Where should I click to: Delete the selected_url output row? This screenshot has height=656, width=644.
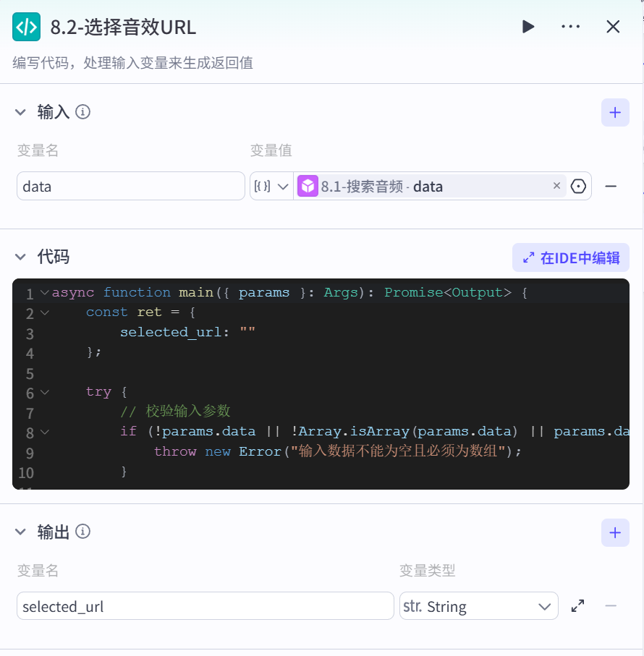[611, 606]
